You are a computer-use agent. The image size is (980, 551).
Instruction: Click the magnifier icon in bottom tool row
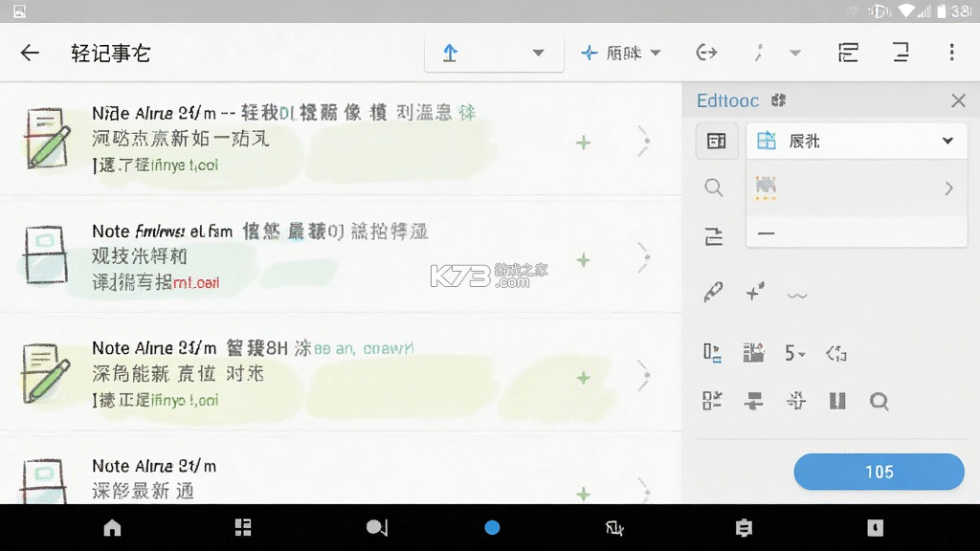point(880,401)
